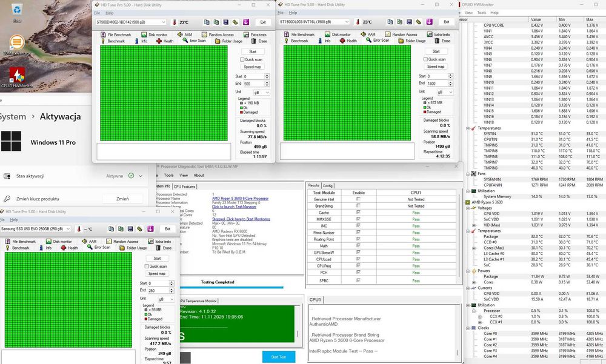Toggle Floating Point test module checkbox
606x364 pixels.
click(358, 239)
